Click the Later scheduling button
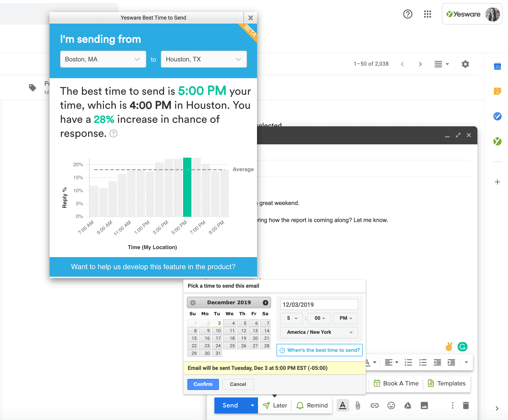Image resolution: width=508 pixels, height=420 pixels. [275, 405]
